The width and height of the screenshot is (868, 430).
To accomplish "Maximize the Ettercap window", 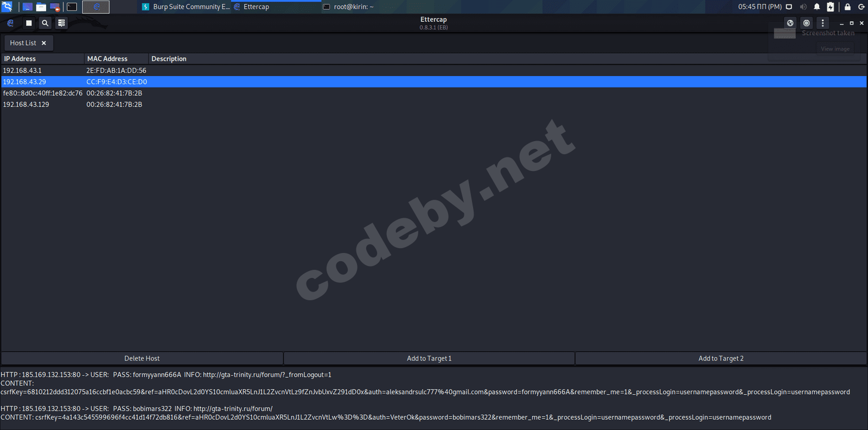I will click(x=852, y=23).
